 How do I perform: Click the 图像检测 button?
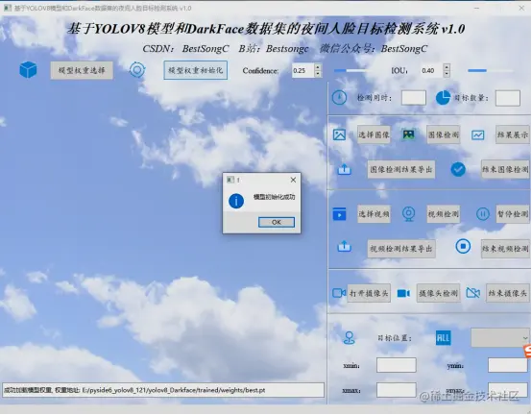(x=443, y=134)
